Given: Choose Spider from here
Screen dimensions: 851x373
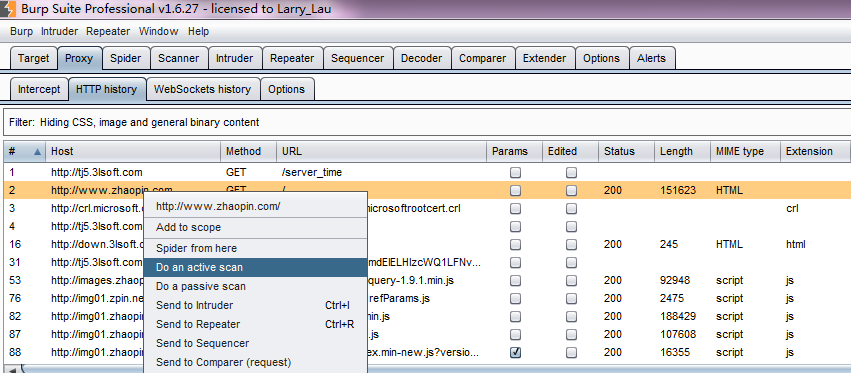Looking at the screenshot, I should tap(256, 248).
